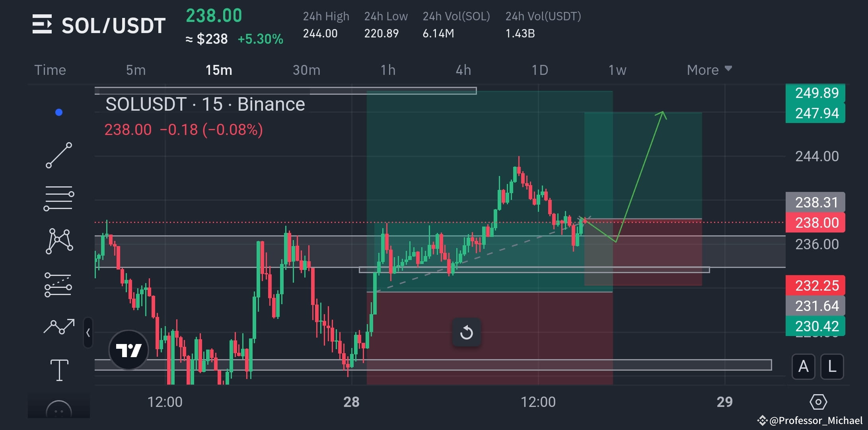The width and height of the screenshot is (868, 430).
Task: Open the Time interval selector
Action: pyautogui.click(x=50, y=70)
